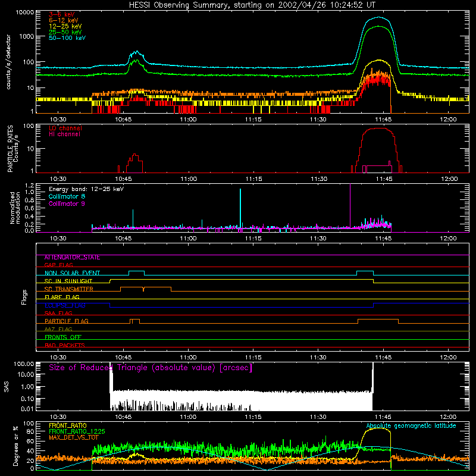Click the FRONTS_OFF flag label

click(x=63, y=337)
